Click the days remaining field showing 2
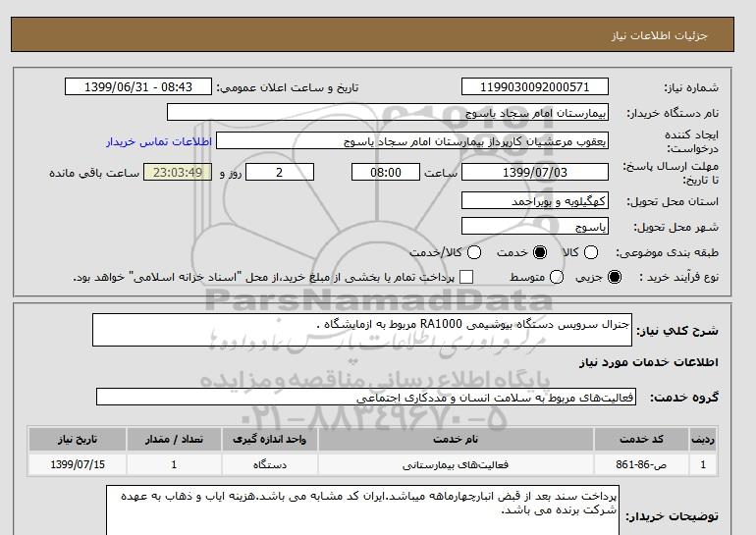 [280, 172]
